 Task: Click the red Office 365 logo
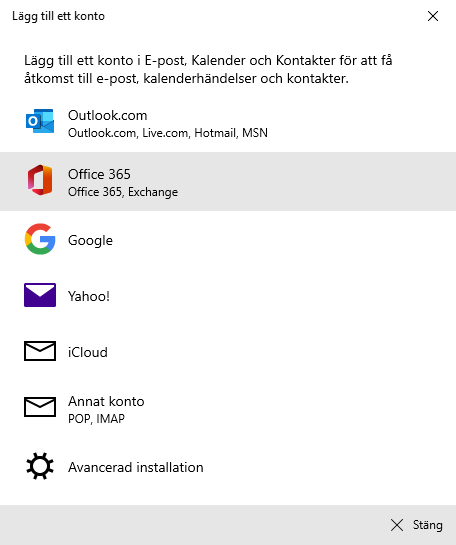click(40, 180)
